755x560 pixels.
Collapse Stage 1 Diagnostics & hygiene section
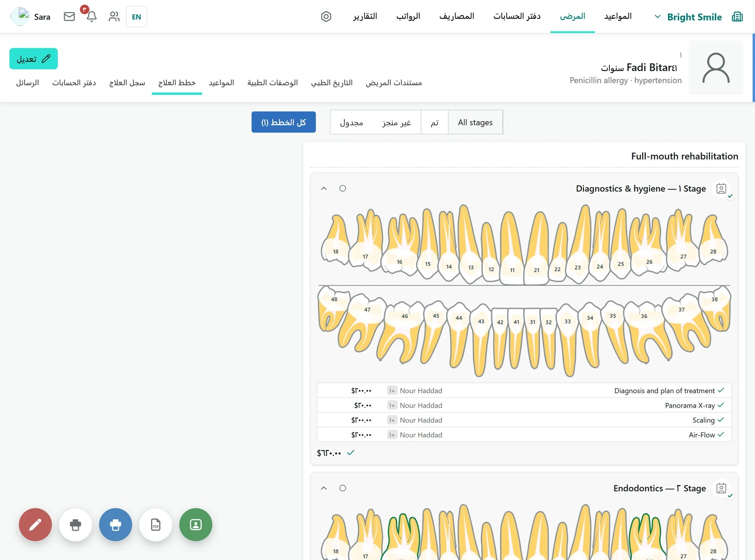point(324,189)
